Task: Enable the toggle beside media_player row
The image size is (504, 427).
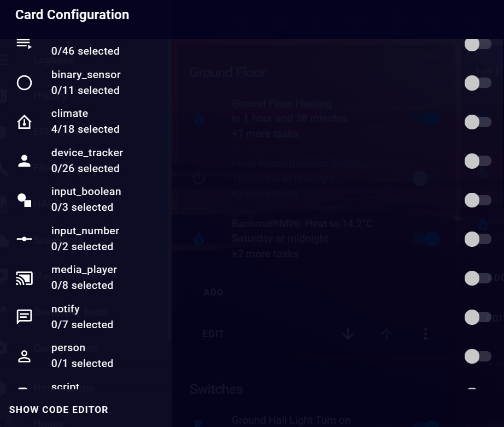Action: (478, 278)
